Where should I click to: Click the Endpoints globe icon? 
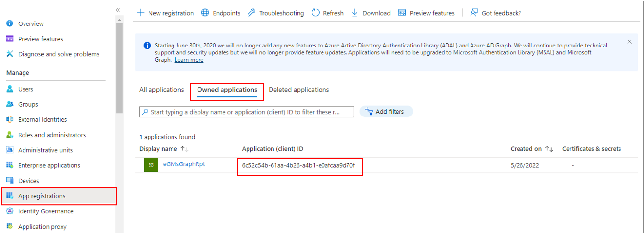[x=205, y=13]
